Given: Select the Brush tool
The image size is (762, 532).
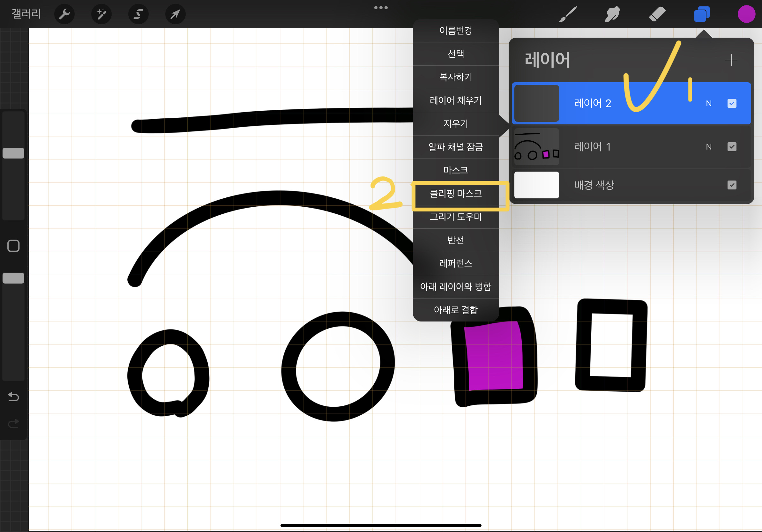Looking at the screenshot, I should (568, 14).
